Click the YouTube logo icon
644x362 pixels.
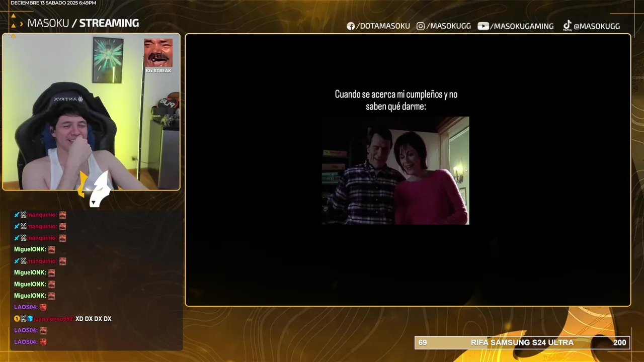coord(483,26)
